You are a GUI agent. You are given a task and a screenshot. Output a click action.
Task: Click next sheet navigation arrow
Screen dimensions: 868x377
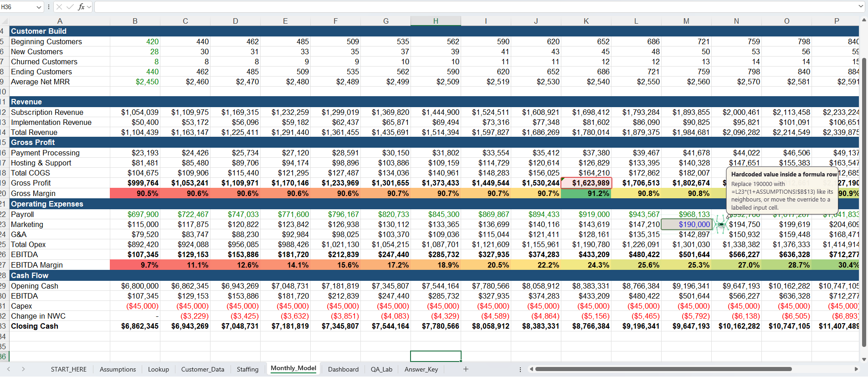pyautogui.click(x=23, y=369)
